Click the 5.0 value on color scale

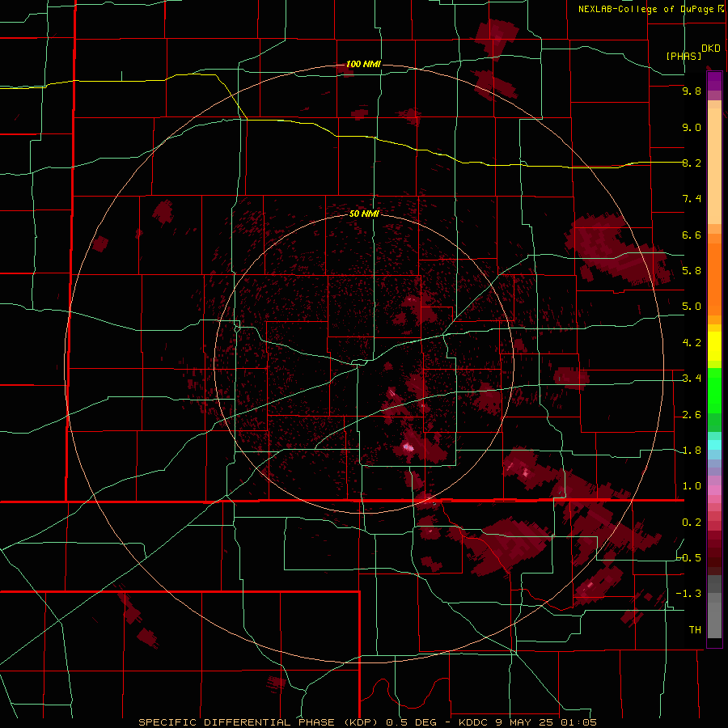[x=692, y=307]
